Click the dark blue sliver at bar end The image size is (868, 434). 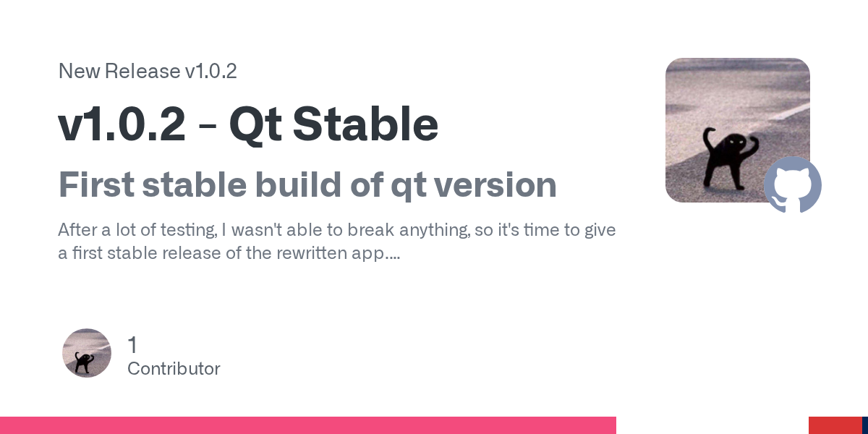(x=865, y=425)
